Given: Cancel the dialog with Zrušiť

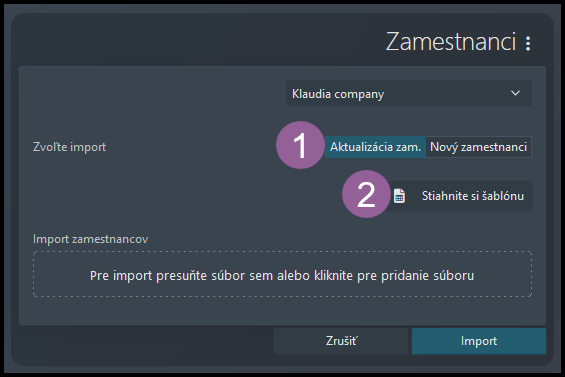Looking at the screenshot, I should 341,341.
